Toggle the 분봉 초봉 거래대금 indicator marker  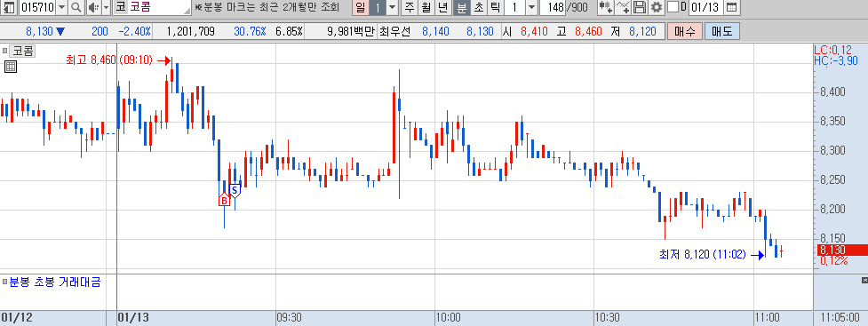tap(5, 282)
